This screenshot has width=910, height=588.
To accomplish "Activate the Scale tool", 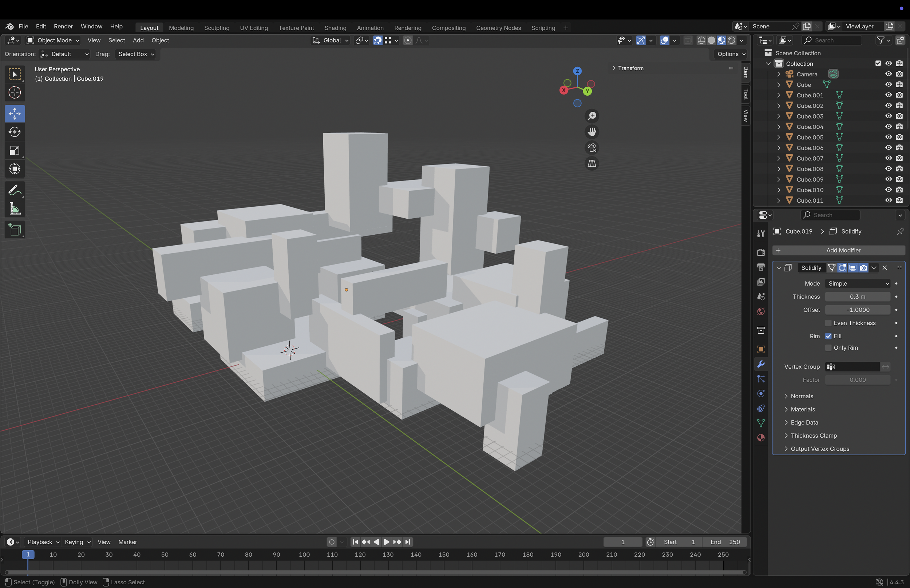I will pyautogui.click(x=15, y=150).
